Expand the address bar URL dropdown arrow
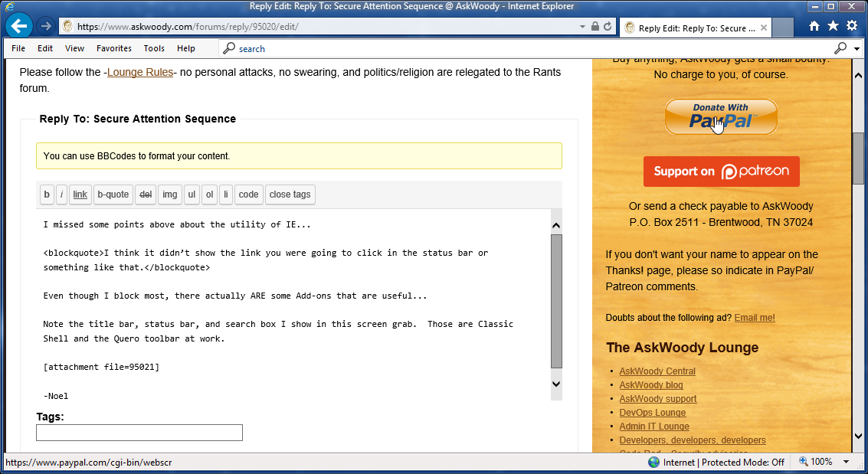Screen dimensions: 868x474 click(x=582, y=26)
